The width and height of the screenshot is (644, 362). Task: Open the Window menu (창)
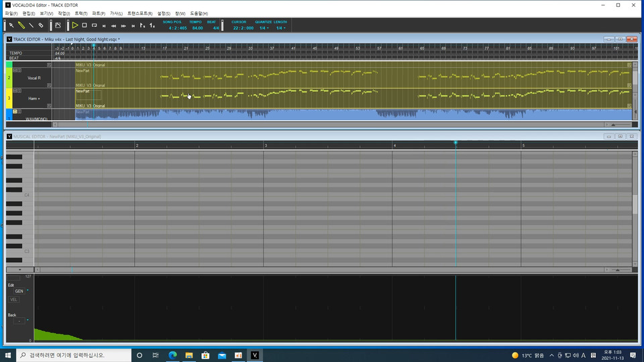point(180,13)
